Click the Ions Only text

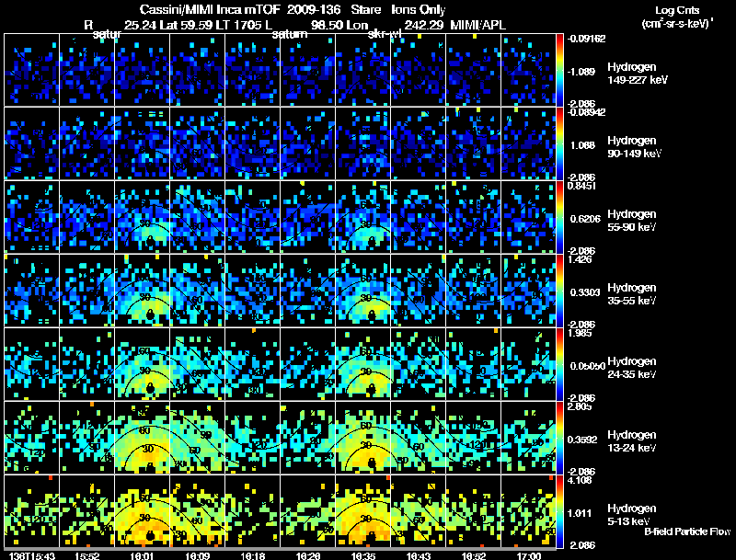pyautogui.click(x=419, y=10)
